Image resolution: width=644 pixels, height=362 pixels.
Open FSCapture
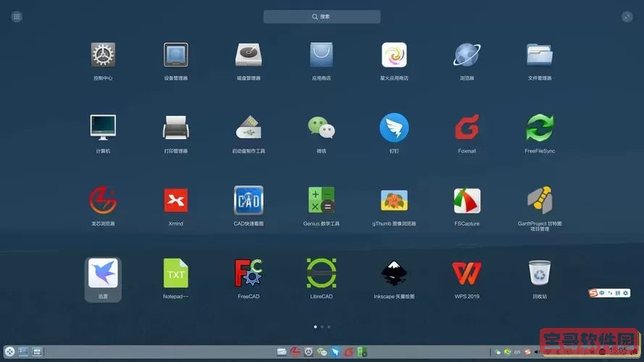(467, 201)
